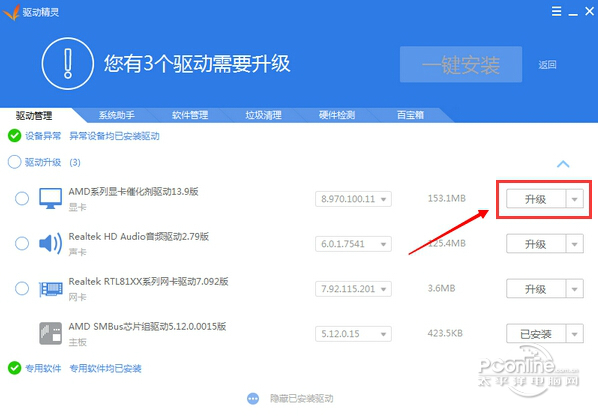Click the 专用软件均已安装 link
This screenshot has width=598, height=417.
click(105, 368)
